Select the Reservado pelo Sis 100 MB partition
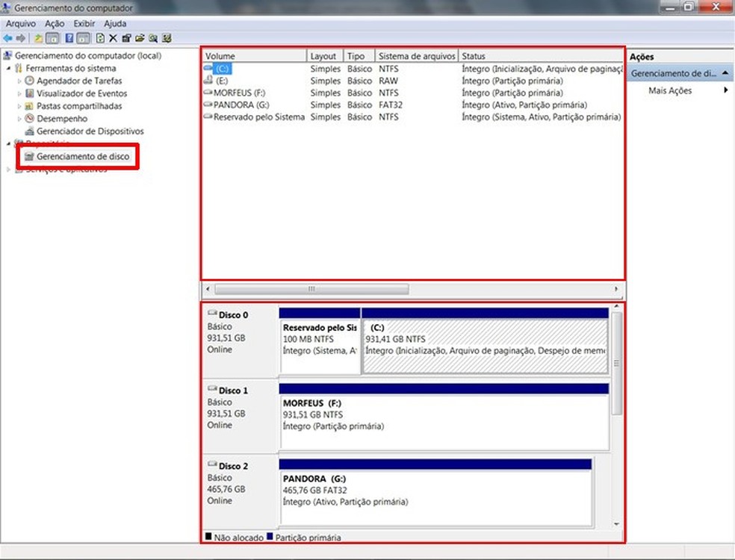This screenshot has width=735, height=560. click(320, 346)
